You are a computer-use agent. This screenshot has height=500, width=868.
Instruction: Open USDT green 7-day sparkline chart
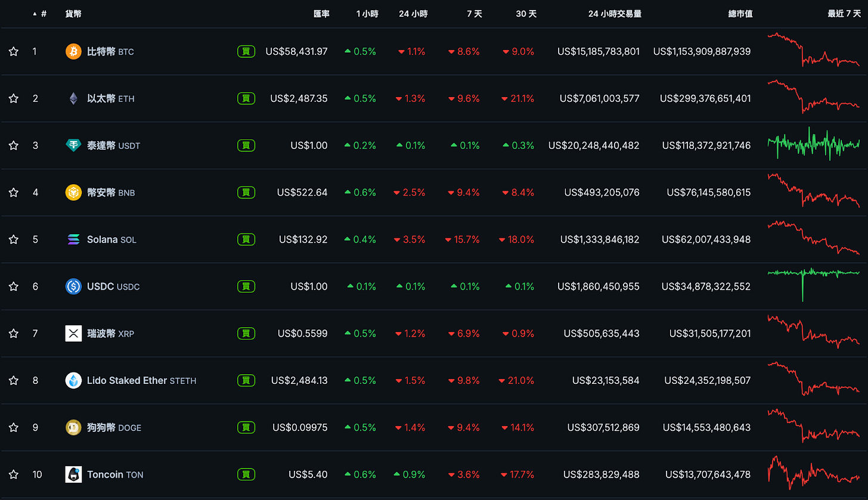click(x=814, y=144)
